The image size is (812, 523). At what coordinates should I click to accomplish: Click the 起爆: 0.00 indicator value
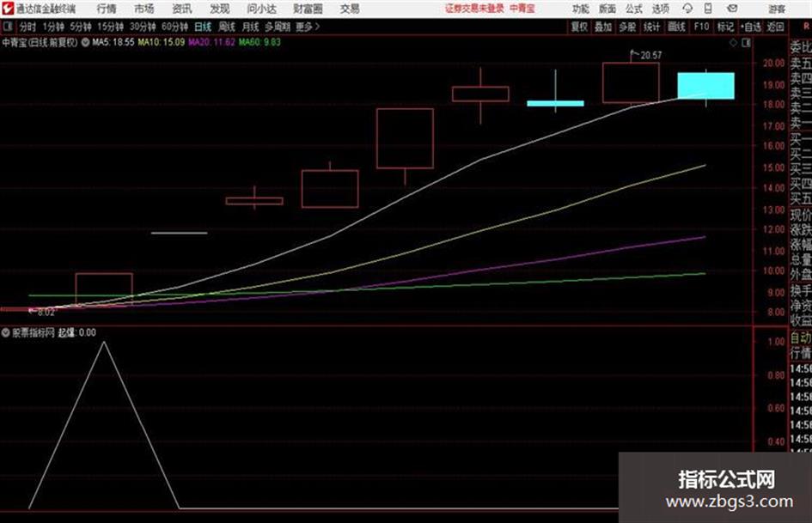[76, 333]
